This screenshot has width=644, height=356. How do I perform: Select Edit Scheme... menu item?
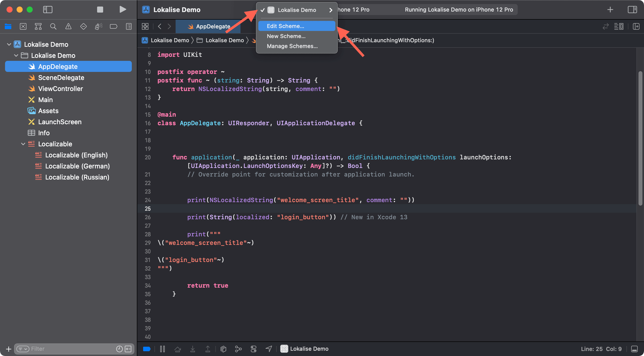click(x=286, y=26)
